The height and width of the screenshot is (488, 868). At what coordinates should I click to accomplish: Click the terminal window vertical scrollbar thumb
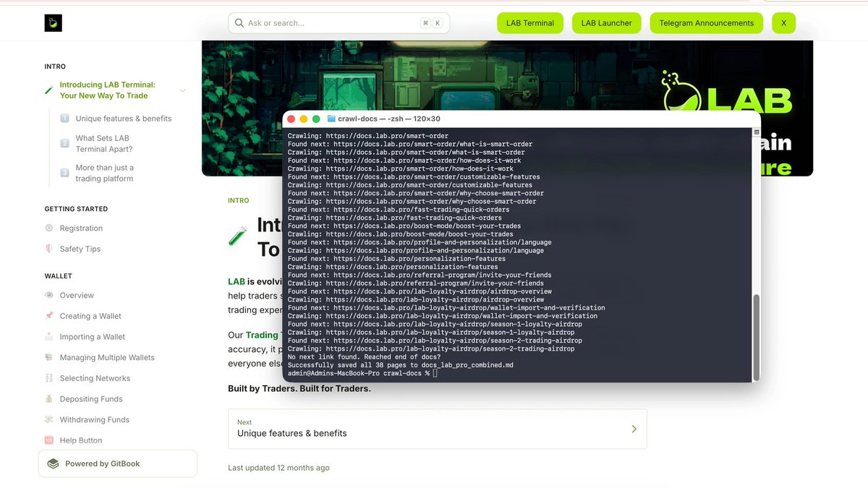pos(757,336)
